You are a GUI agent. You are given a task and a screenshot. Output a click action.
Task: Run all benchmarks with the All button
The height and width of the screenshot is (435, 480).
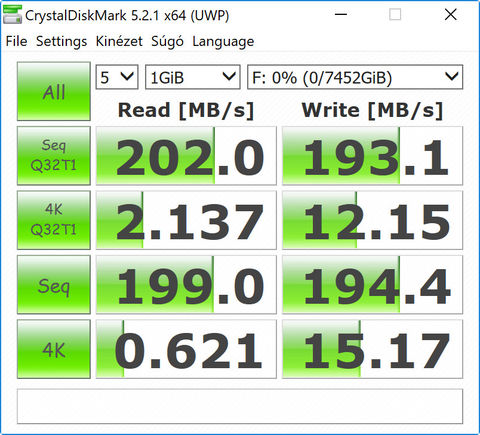click(54, 91)
